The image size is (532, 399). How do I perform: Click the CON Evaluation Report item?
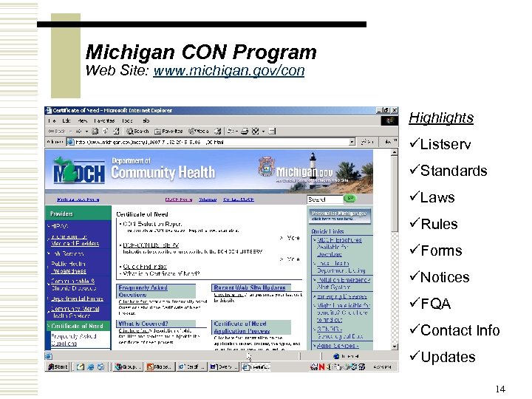click(x=152, y=224)
